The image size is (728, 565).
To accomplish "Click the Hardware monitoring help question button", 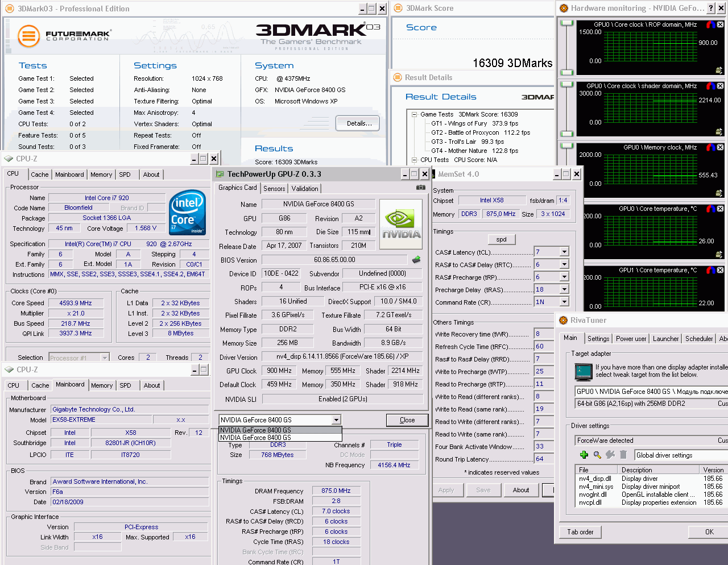I will (x=711, y=8).
